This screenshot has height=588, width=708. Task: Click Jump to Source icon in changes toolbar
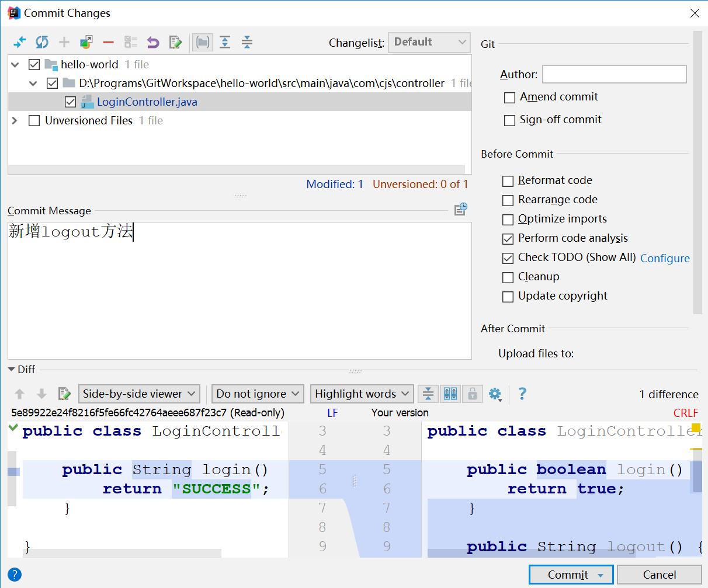point(175,42)
